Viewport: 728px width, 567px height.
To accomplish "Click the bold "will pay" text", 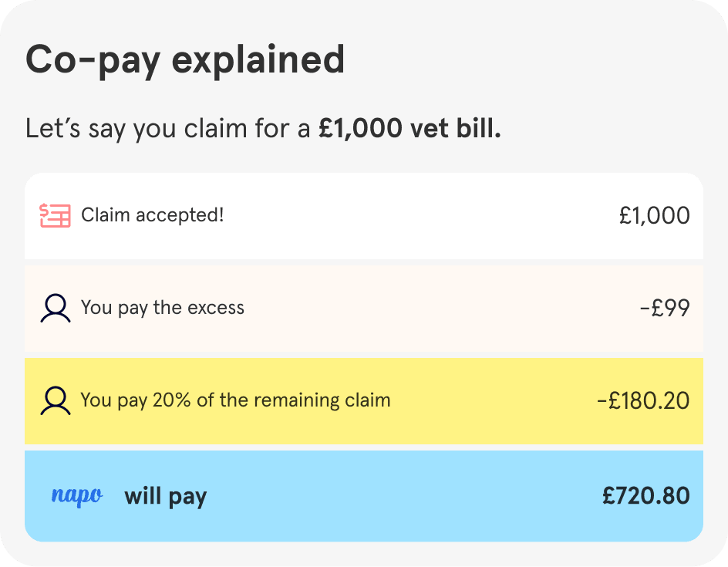I will [166, 496].
